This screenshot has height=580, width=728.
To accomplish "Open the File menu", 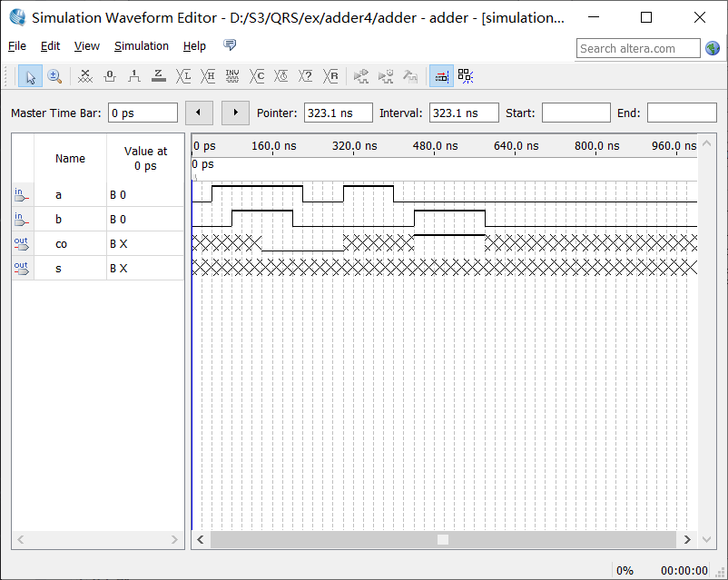I will 17,46.
